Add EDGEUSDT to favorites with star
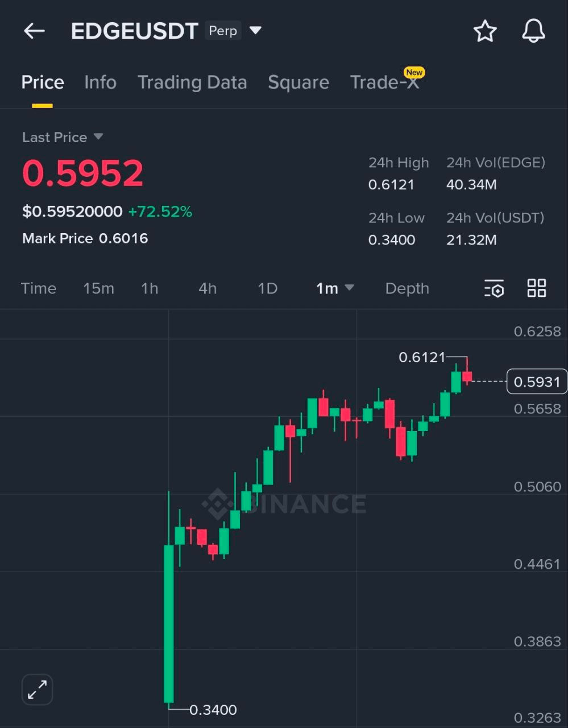 pos(485,31)
